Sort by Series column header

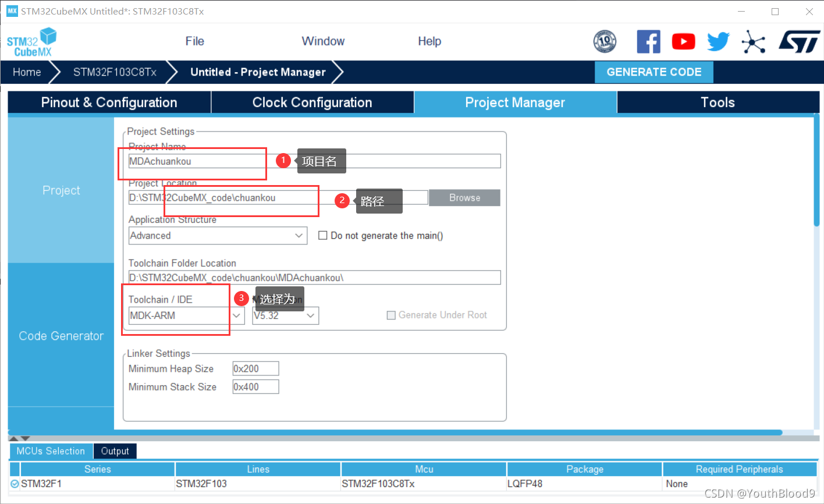click(97, 469)
